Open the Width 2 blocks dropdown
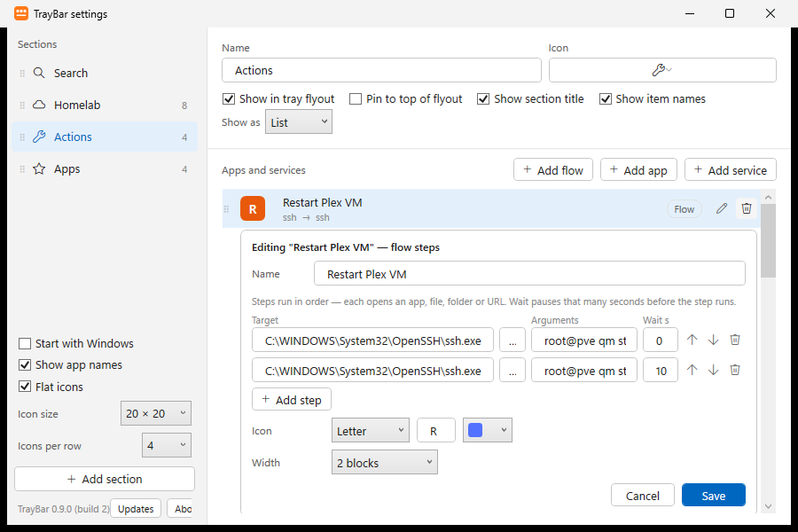This screenshot has height=532, width=798. (x=384, y=462)
